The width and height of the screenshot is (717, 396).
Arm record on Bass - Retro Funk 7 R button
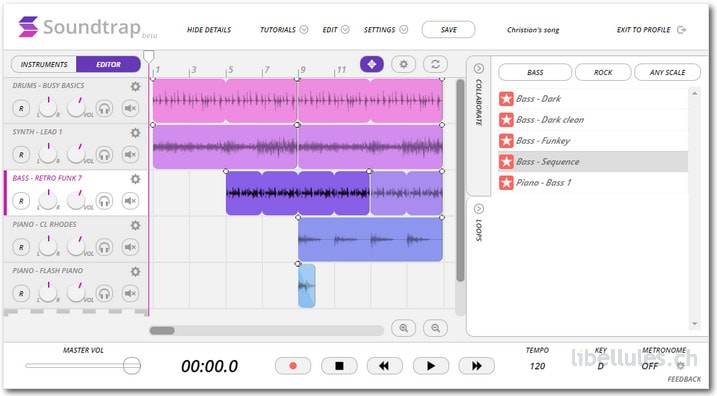[x=21, y=201]
